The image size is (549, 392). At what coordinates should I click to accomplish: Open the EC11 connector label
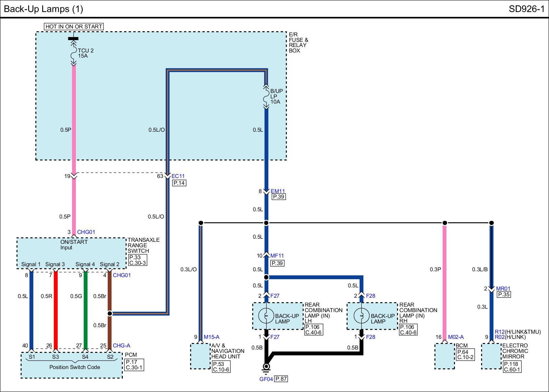tap(178, 176)
